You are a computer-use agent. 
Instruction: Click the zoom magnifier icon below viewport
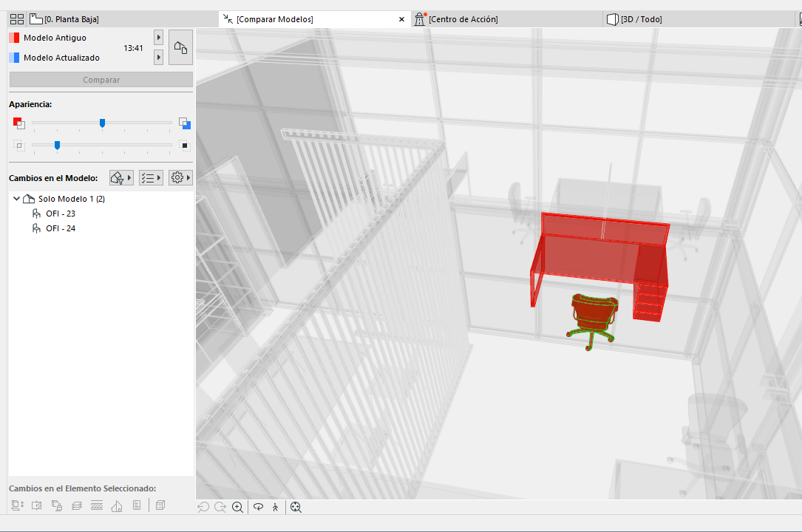tap(237, 507)
